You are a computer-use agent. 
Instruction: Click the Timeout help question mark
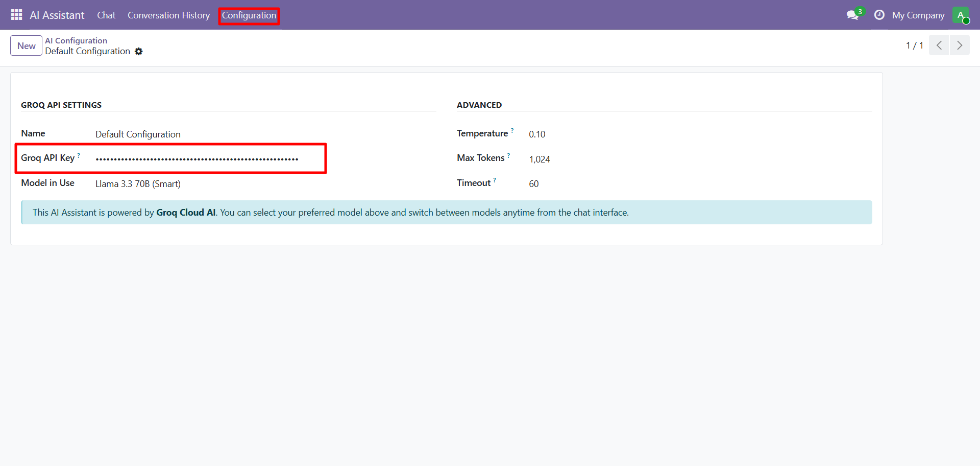(495, 180)
